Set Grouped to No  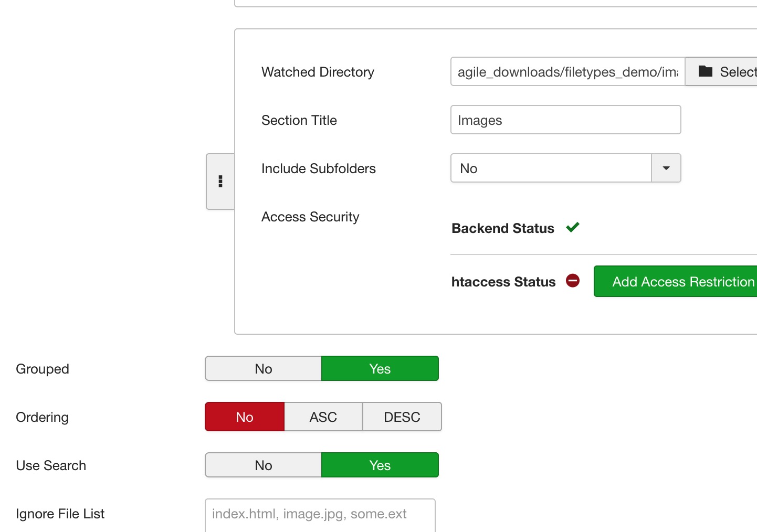pyautogui.click(x=264, y=368)
